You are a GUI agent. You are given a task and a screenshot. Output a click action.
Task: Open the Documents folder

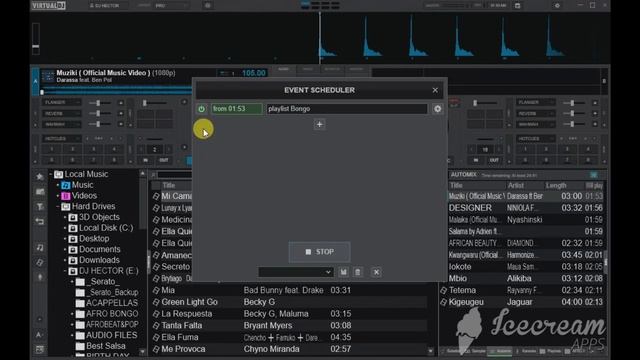(x=99, y=249)
